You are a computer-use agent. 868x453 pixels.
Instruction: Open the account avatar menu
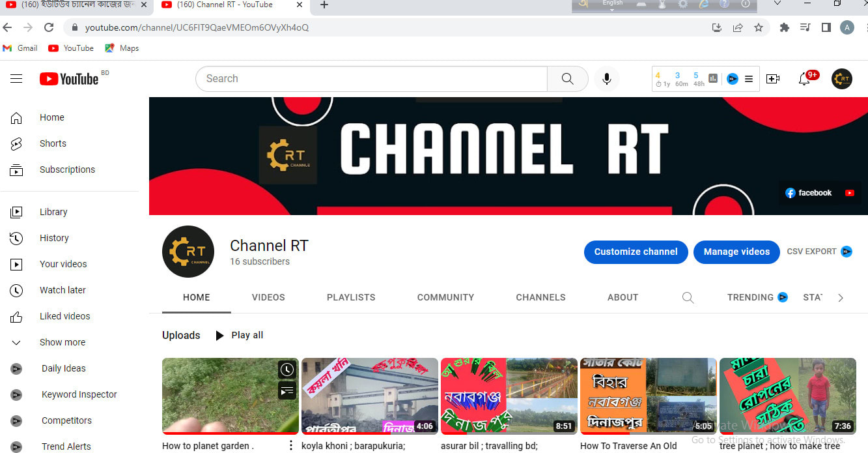[x=841, y=78]
